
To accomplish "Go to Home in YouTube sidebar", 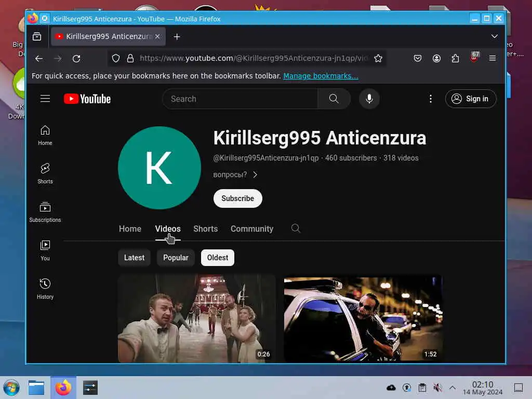I will tap(45, 136).
